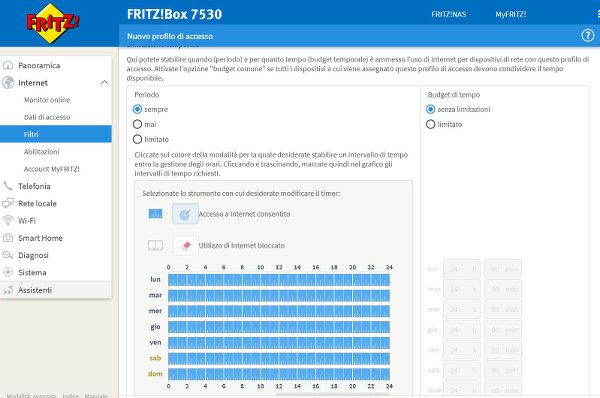Click the 'dom' timetable row

click(x=279, y=374)
